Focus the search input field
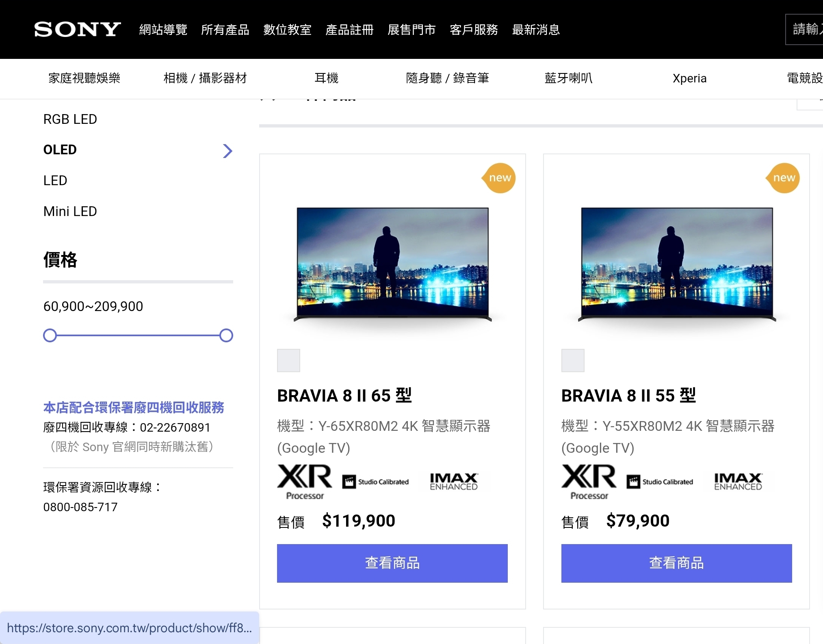The width and height of the screenshot is (823, 644). (x=804, y=29)
